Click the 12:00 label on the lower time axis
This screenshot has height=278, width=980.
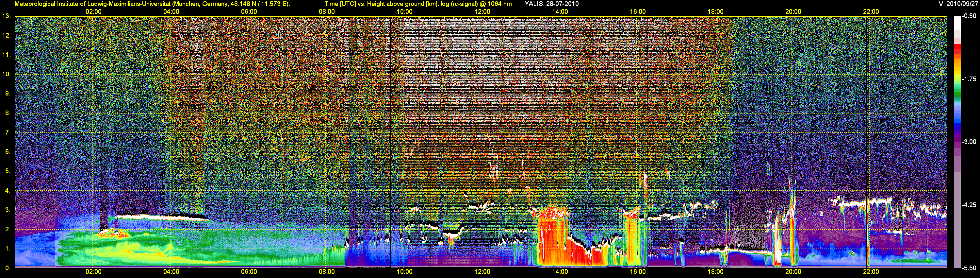coord(482,272)
